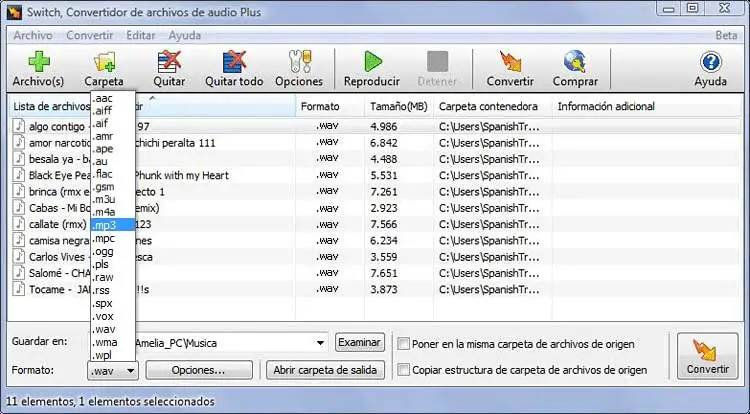This screenshot has width=750, height=414.
Task: Choose .aiff from the format list
Action: tap(113, 111)
